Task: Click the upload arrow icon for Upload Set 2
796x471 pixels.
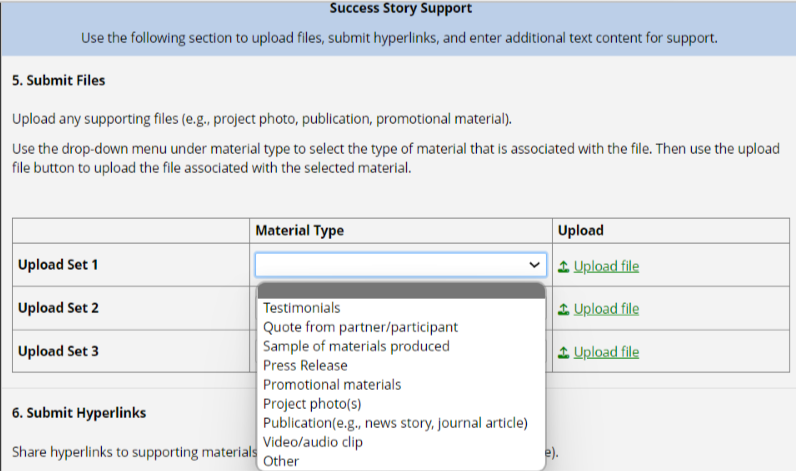Action: 564,309
